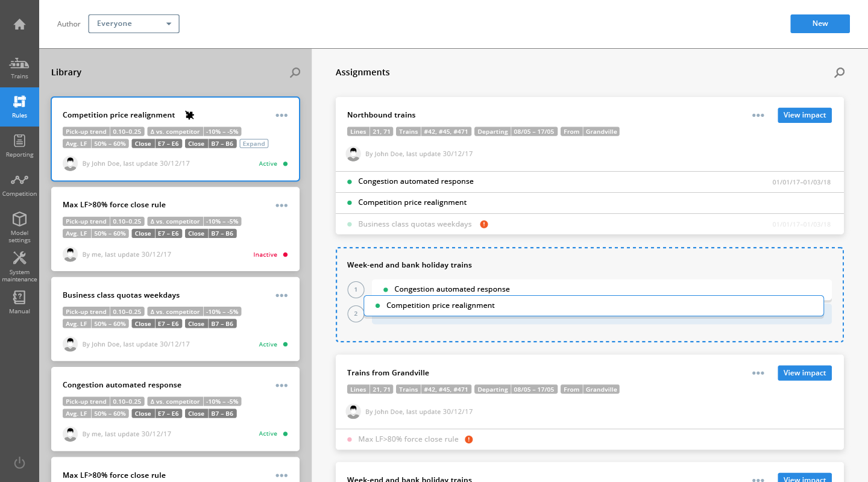Image resolution: width=868 pixels, height=482 pixels.
Task: Click John Doe avatar on Northbound trains card
Action: [x=353, y=154]
